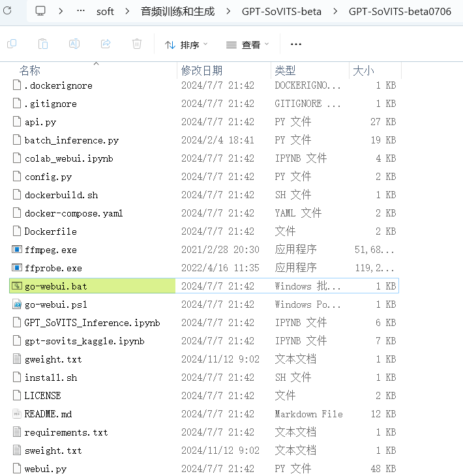The image size is (463, 476).
Task: Click the refresh icon in address bar
Action: [7, 10]
